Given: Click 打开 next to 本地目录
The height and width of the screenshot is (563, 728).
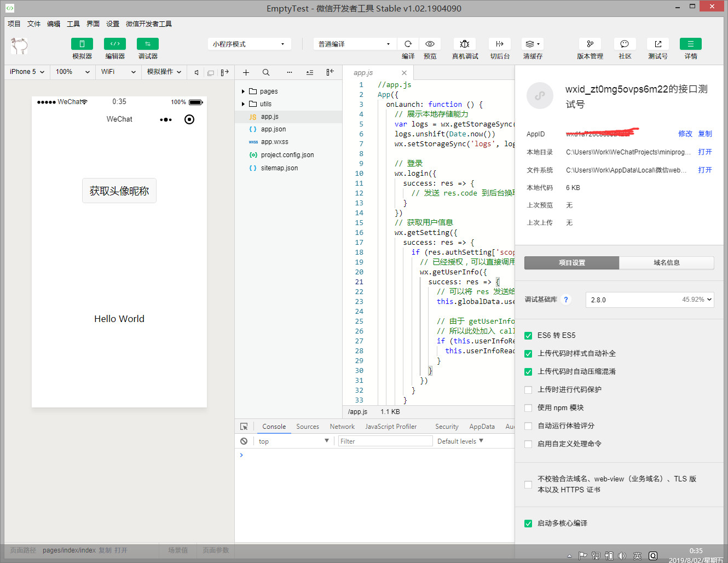Looking at the screenshot, I should pyautogui.click(x=705, y=152).
